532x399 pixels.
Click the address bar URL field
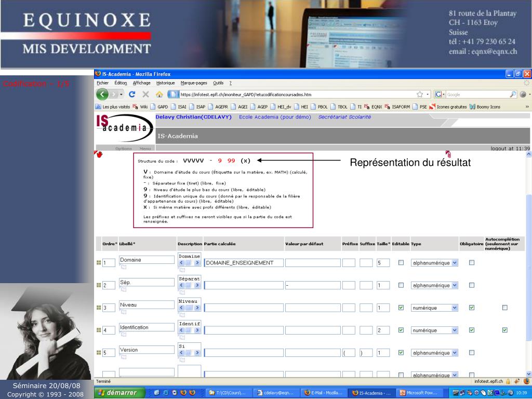pyautogui.click(x=295, y=95)
